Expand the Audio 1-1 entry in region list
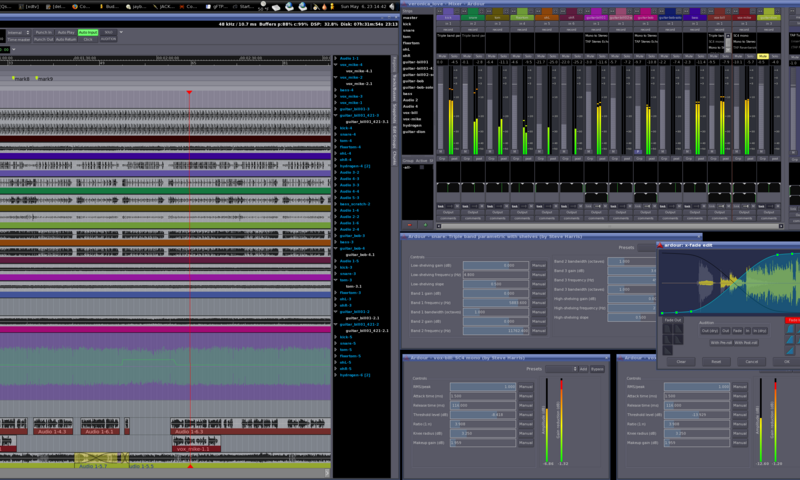 point(336,59)
